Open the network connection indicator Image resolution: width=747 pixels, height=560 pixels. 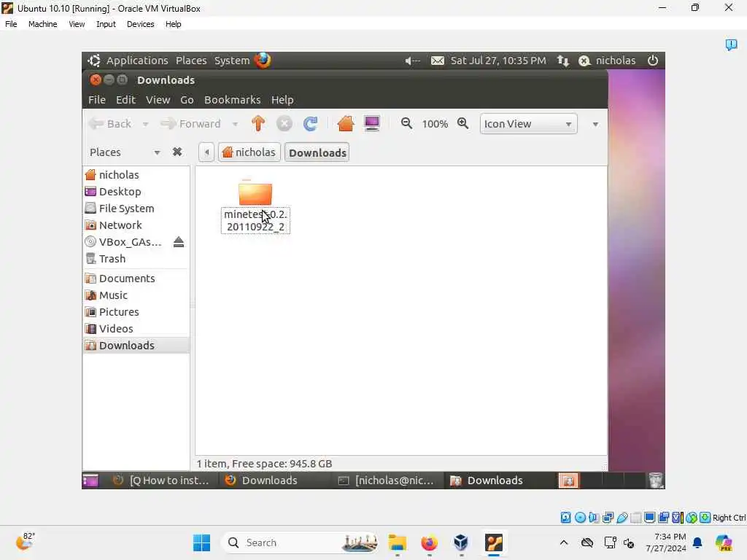pyautogui.click(x=563, y=61)
